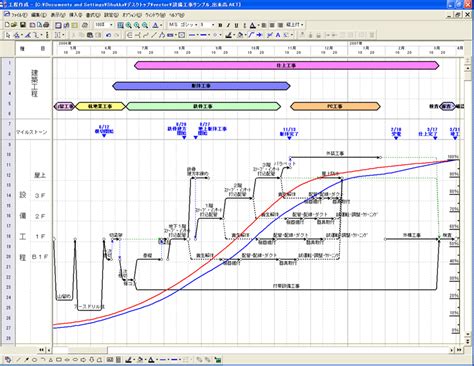Save using the floppy disk icon
Image resolution: width=474 pixels, height=366 pixels.
(23, 25)
